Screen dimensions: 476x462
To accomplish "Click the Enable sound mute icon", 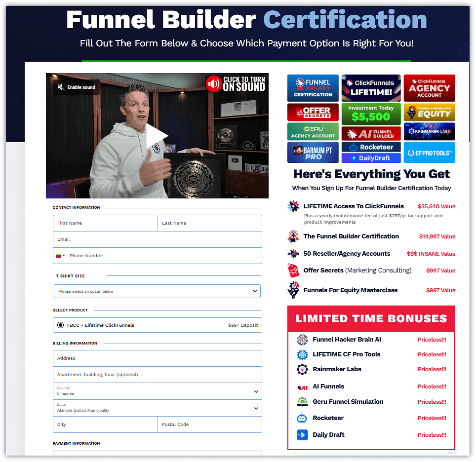I will (x=61, y=87).
